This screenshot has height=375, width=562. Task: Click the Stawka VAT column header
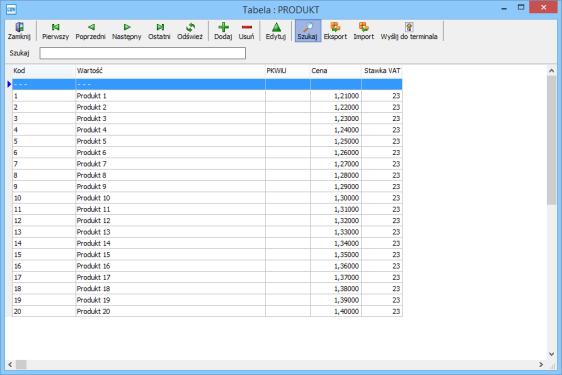pyautogui.click(x=382, y=71)
